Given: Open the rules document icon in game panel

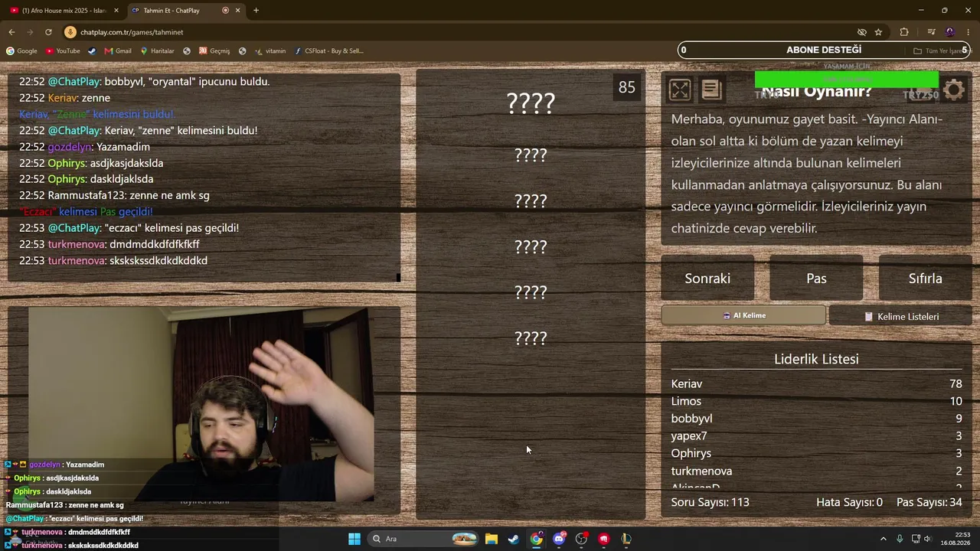Looking at the screenshot, I should 711,90.
